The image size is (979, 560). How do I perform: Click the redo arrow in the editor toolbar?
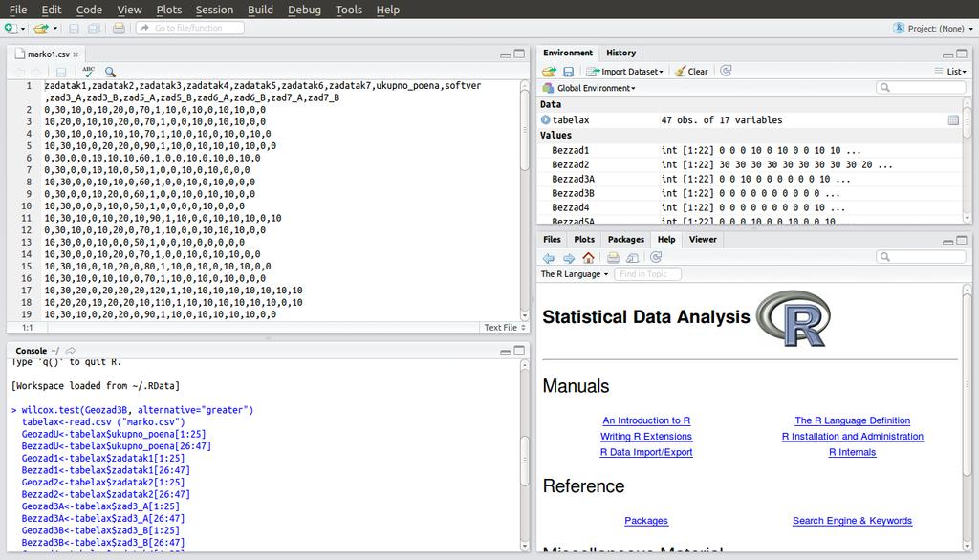36,72
